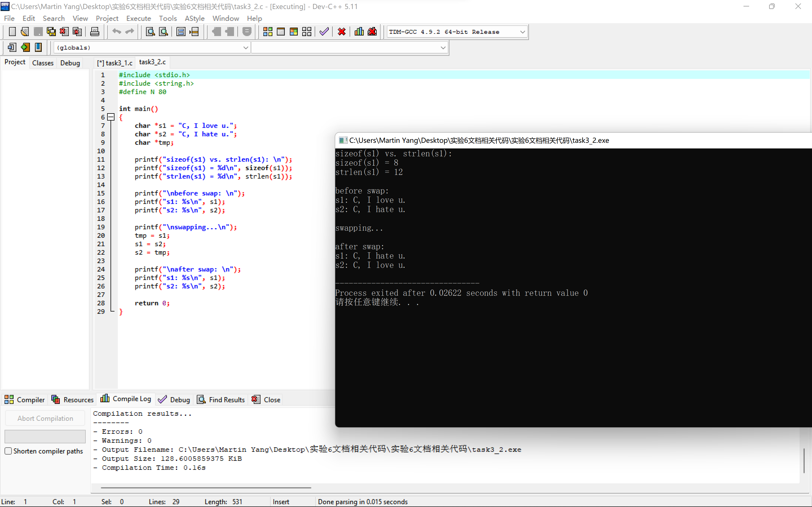Click the Profile Analysis bar chart icon

(x=359, y=32)
